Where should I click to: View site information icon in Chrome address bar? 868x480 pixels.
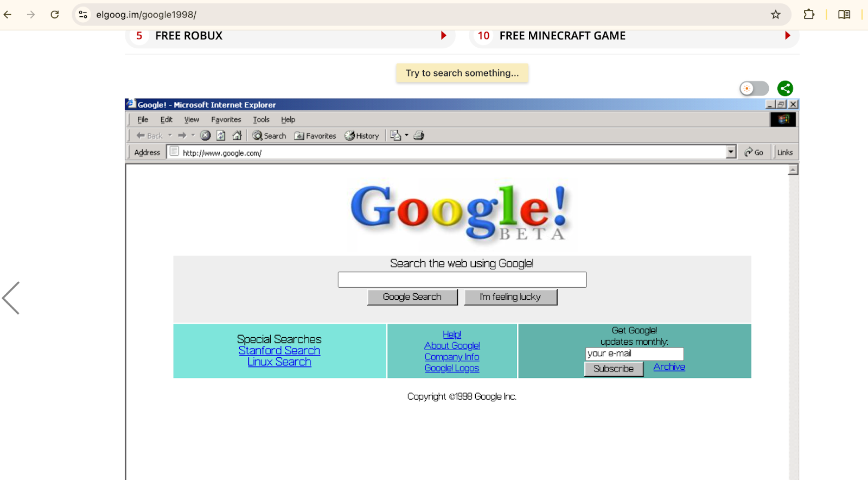pos(83,15)
